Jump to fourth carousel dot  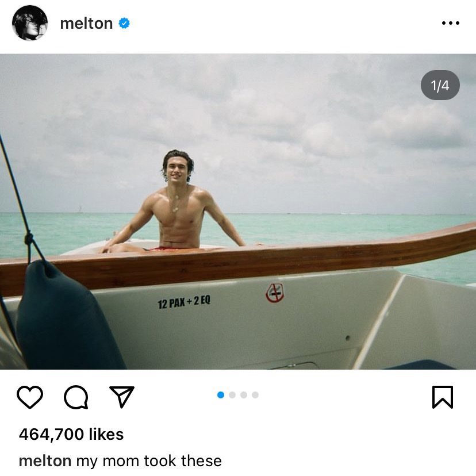255,394
